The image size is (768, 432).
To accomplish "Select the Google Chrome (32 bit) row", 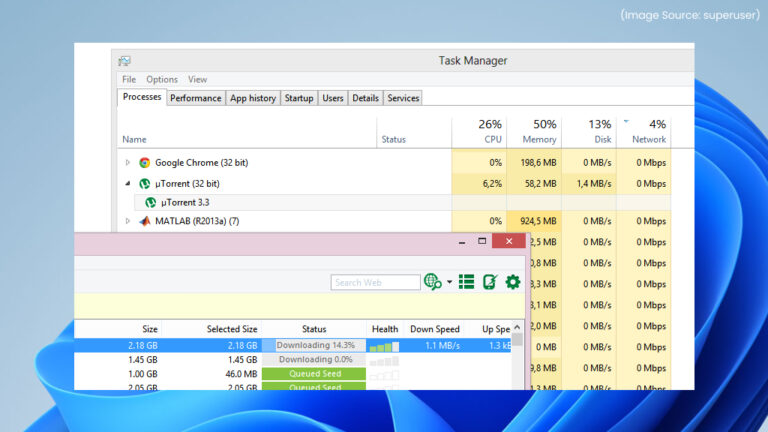I will (x=396, y=163).
